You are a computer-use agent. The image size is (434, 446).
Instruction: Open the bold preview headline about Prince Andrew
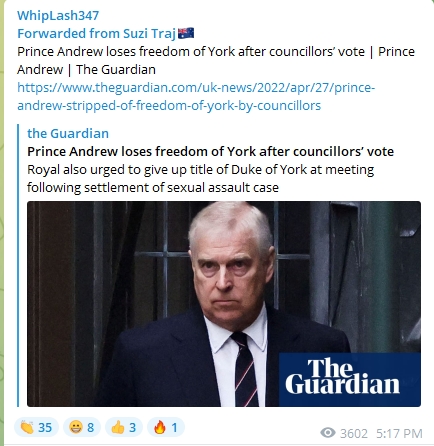(210, 151)
